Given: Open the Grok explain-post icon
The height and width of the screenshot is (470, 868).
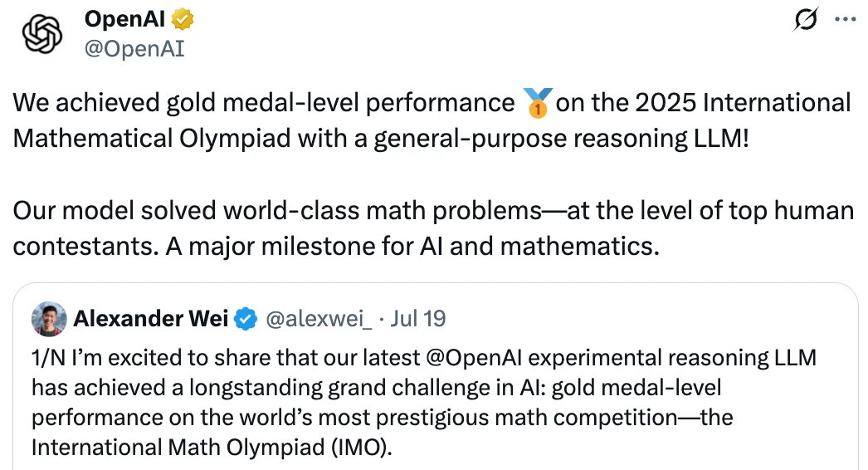Looking at the screenshot, I should click(805, 19).
